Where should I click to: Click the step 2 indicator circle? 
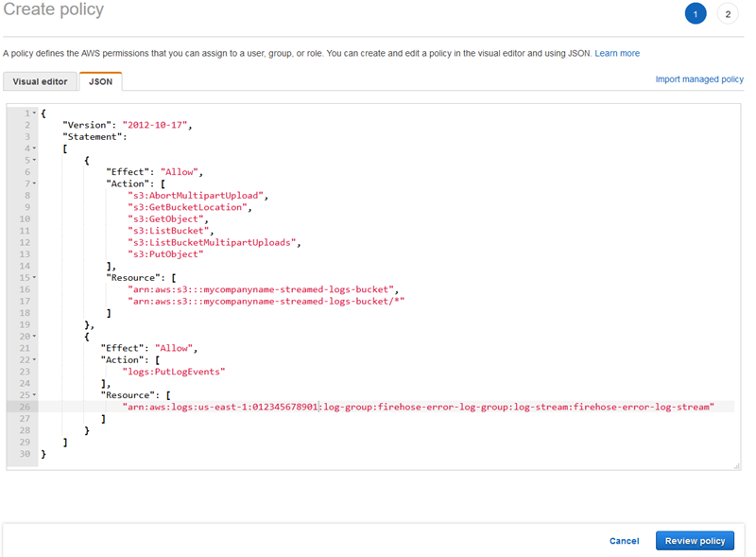coord(728,13)
